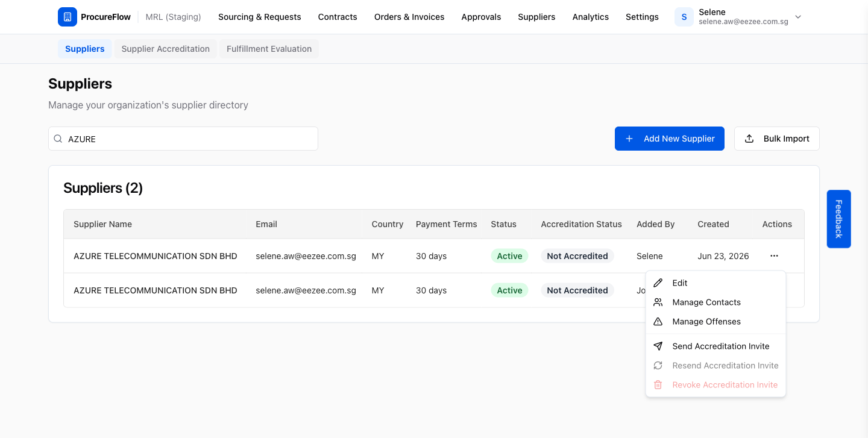Select Suppliers in the top navigation
The height and width of the screenshot is (438, 868).
[536, 17]
